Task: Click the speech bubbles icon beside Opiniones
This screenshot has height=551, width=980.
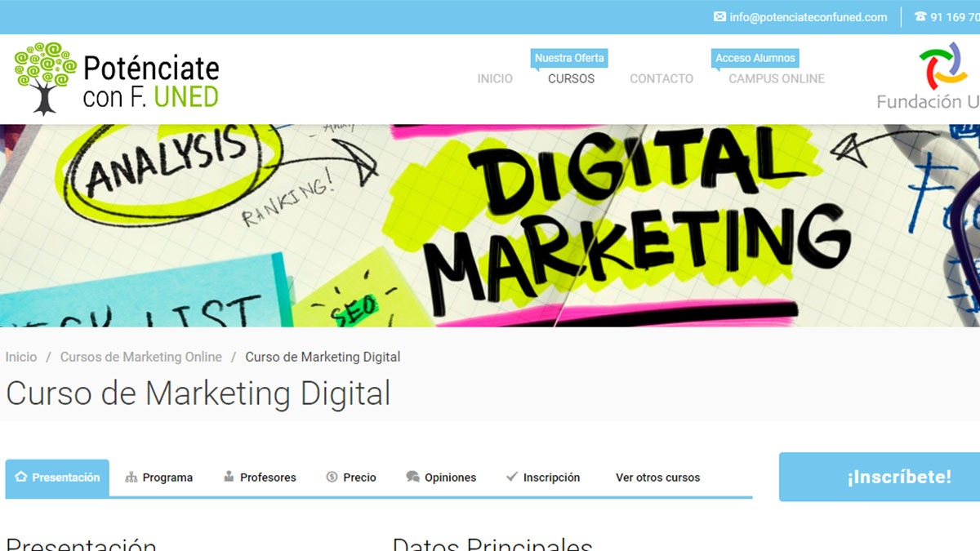Action: click(x=412, y=477)
